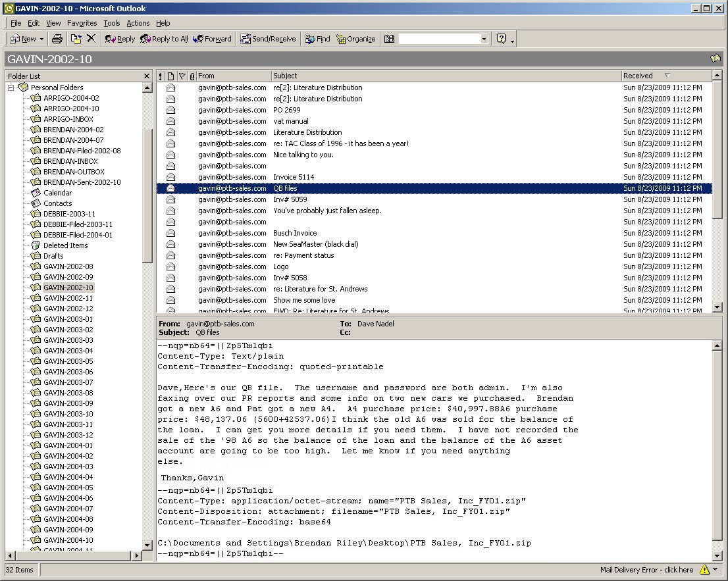
Task: Click Personal Folders root icon
Action: pos(23,88)
